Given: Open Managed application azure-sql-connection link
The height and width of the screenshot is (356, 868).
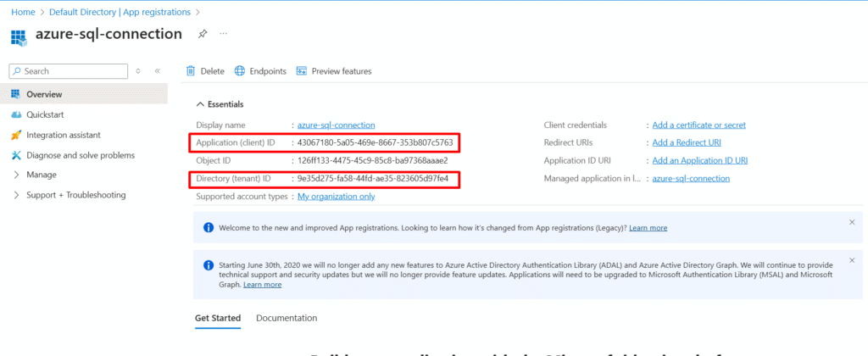Looking at the screenshot, I should 691,178.
